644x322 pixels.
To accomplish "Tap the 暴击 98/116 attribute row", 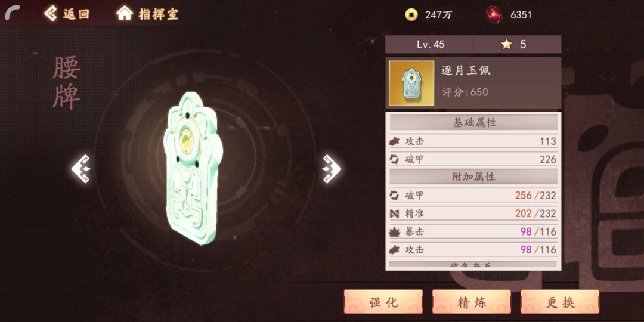I will [x=473, y=231].
